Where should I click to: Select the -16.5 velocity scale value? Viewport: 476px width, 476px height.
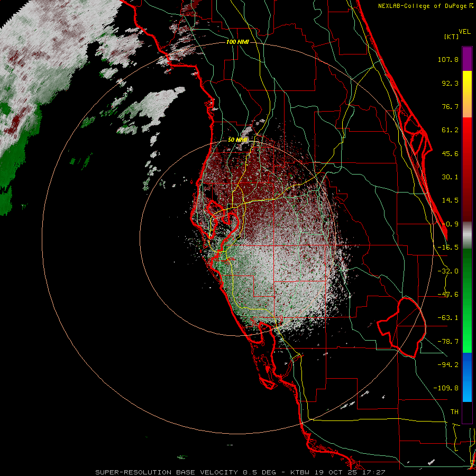pos(448,248)
